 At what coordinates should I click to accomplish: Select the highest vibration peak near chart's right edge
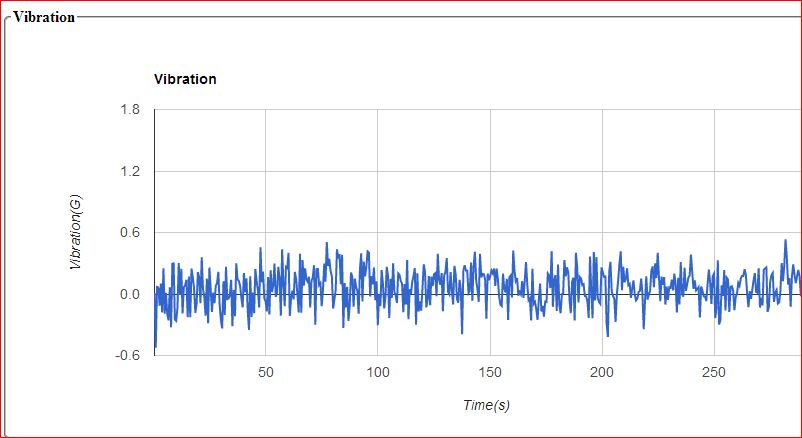[785, 240]
